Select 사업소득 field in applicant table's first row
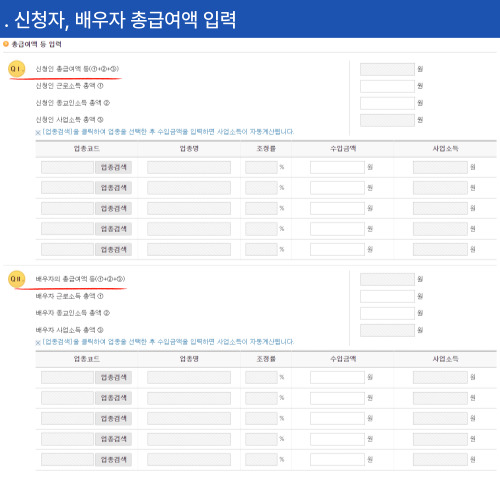The width and height of the screenshot is (500, 500). click(440, 167)
